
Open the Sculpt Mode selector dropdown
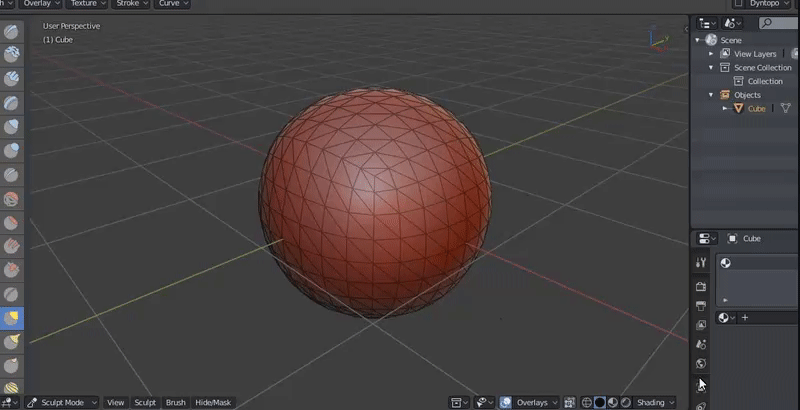pos(61,402)
